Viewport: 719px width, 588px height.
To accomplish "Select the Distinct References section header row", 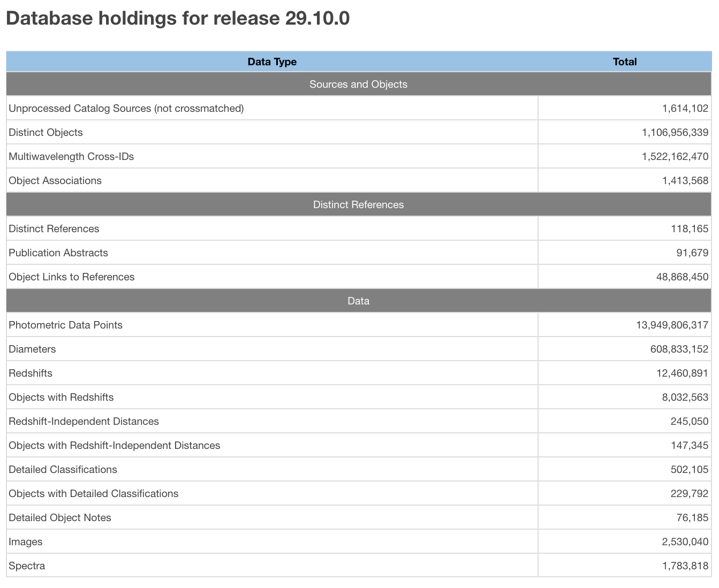I will coord(358,204).
